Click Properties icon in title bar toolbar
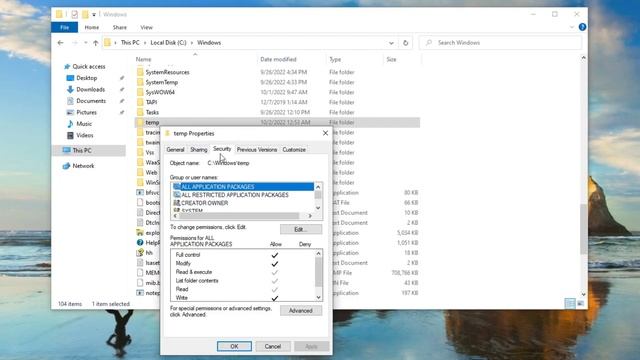640x360 pixels. point(74,14)
